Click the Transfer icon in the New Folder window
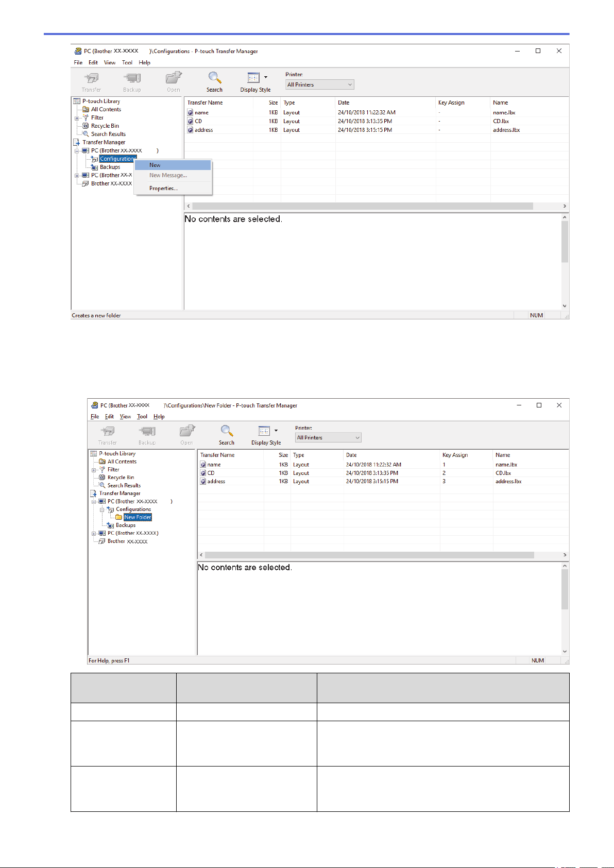The height and width of the screenshot is (868, 614). point(108,431)
